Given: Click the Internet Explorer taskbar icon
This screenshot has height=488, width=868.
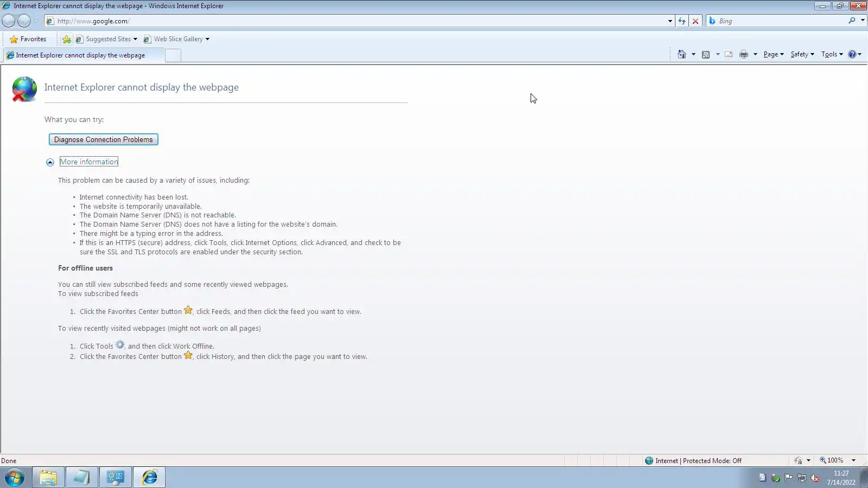Looking at the screenshot, I should [x=149, y=478].
